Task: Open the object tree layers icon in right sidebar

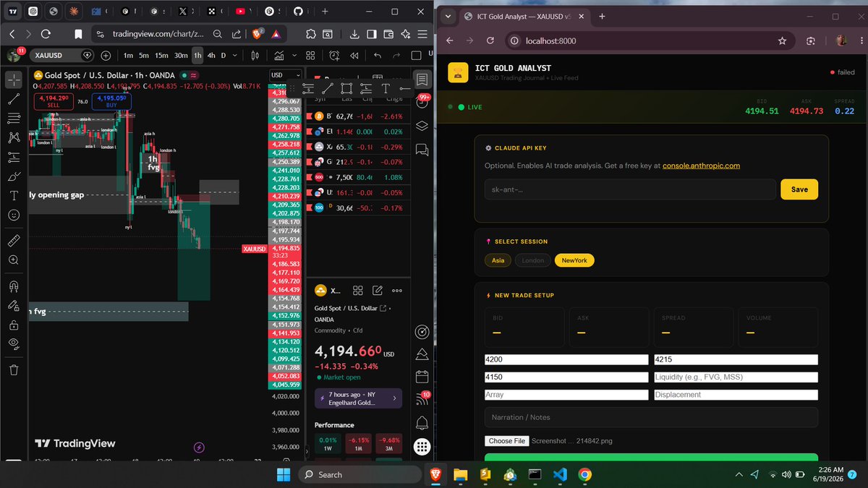Action: click(422, 126)
